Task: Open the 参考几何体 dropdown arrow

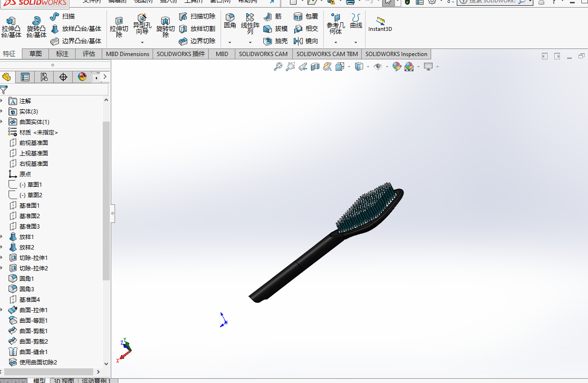Action: [x=336, y=42]
